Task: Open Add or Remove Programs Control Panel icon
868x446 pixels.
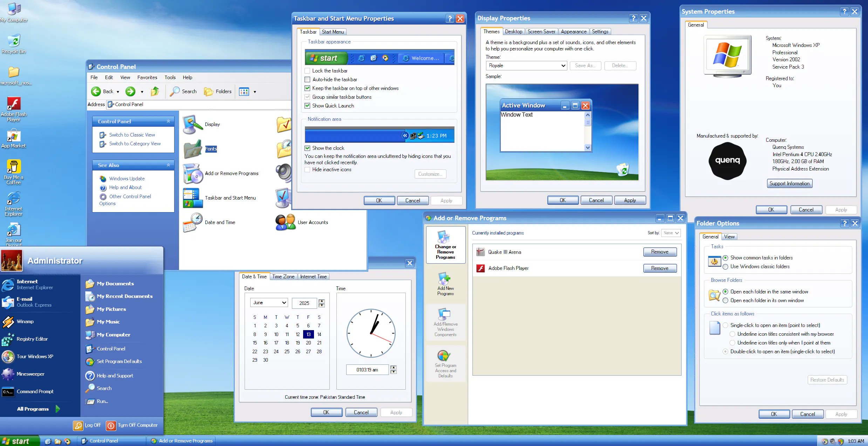Action: (x=192, y=173)
